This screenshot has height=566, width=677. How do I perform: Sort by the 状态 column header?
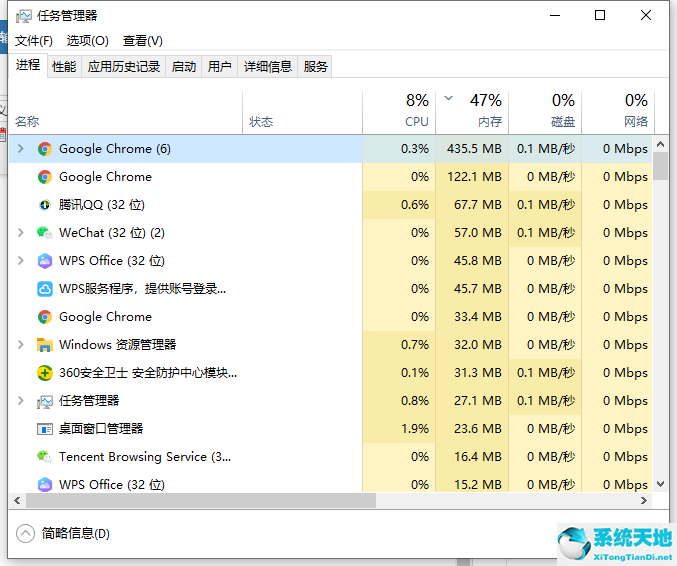pos(302,112)
